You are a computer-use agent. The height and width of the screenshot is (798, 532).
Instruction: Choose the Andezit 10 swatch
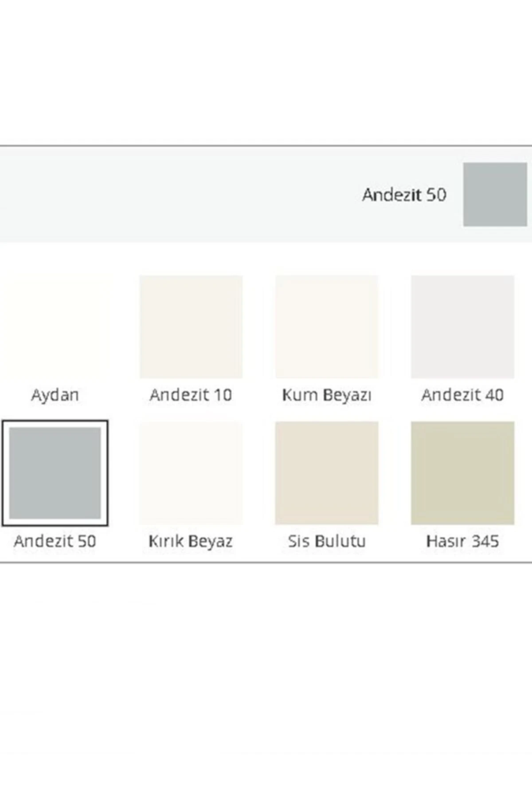pos(191,327)
